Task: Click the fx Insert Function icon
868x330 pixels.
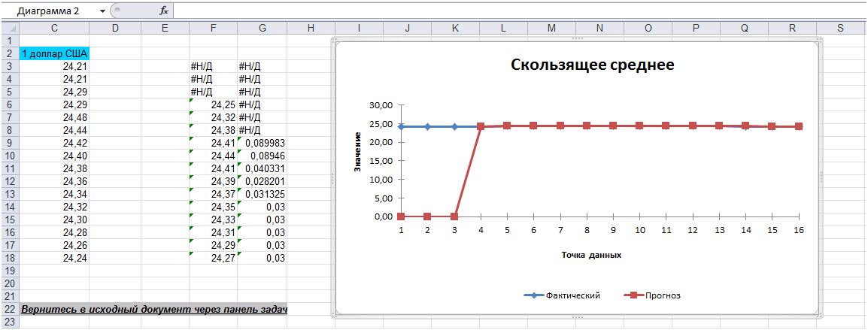Action: pyautogui.click(x=163, y=11)
